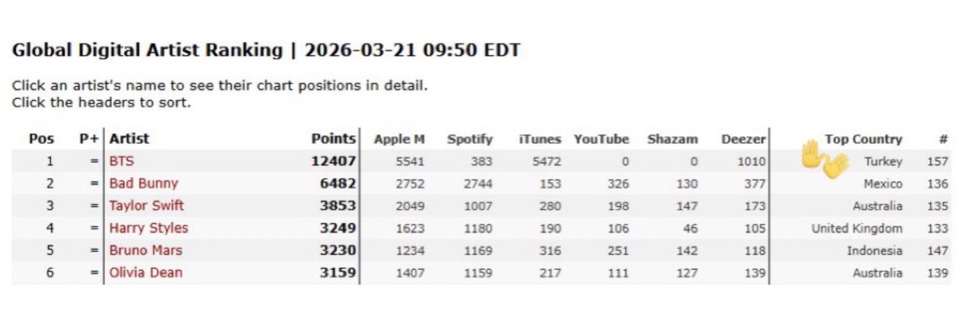Open Olivia Dean chart positions
The image size is (980, 326).
[x=146, y=272]
